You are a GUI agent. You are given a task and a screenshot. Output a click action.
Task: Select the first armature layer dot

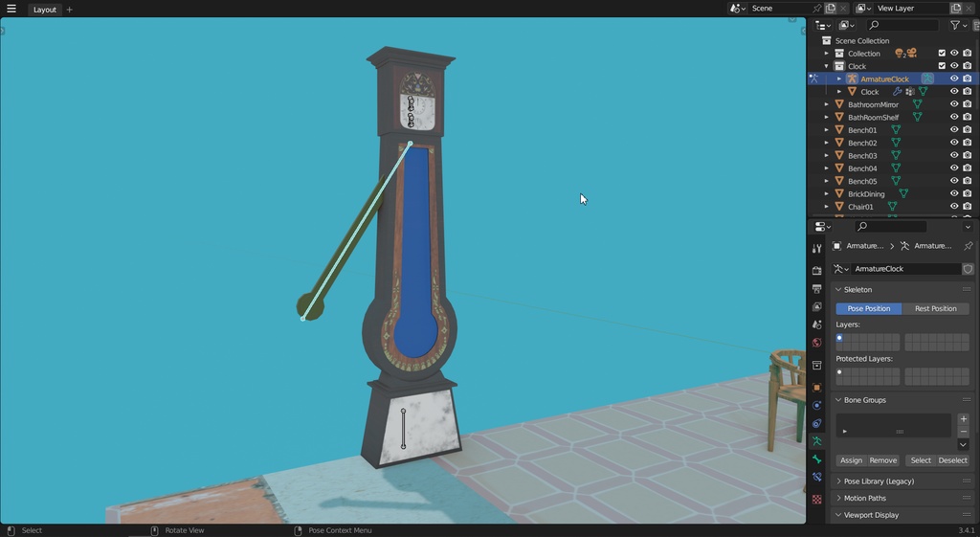839,338
